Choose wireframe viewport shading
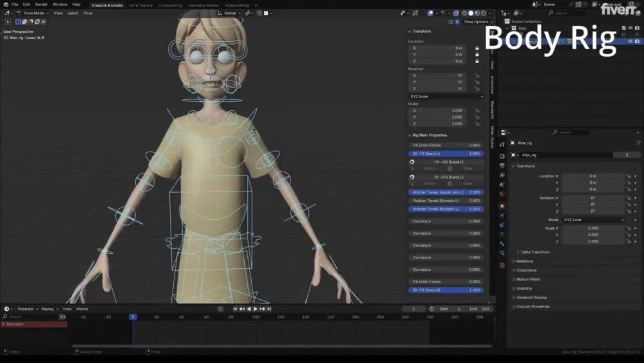The height and width of the screenshot is (363, 644). tap(464, 13)
